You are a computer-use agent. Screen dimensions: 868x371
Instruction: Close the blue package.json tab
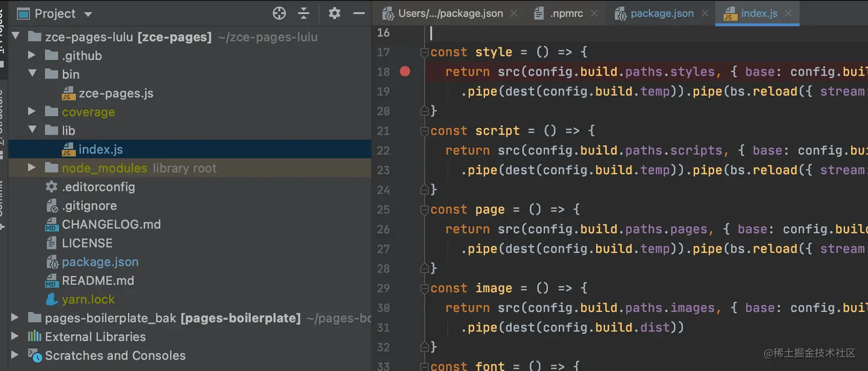tap(704, 13)
